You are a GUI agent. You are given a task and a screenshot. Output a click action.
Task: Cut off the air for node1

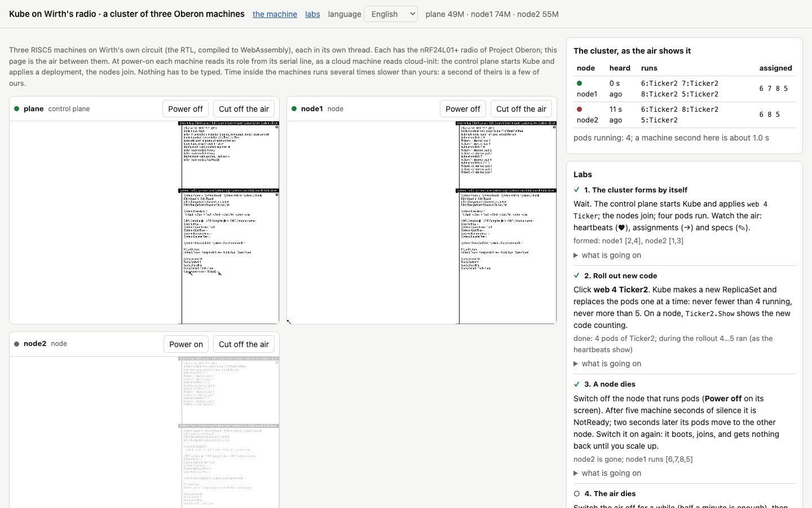pyautogui.click(x=521, y=109)
